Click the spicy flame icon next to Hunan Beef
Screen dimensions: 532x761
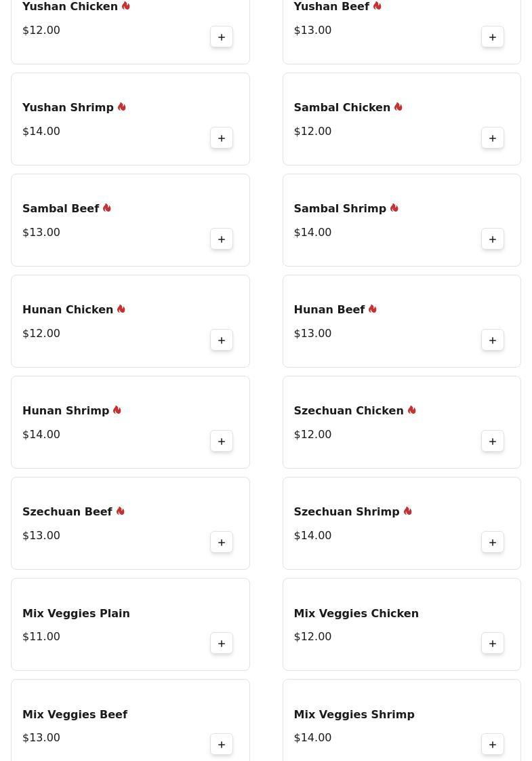(373, 309)
